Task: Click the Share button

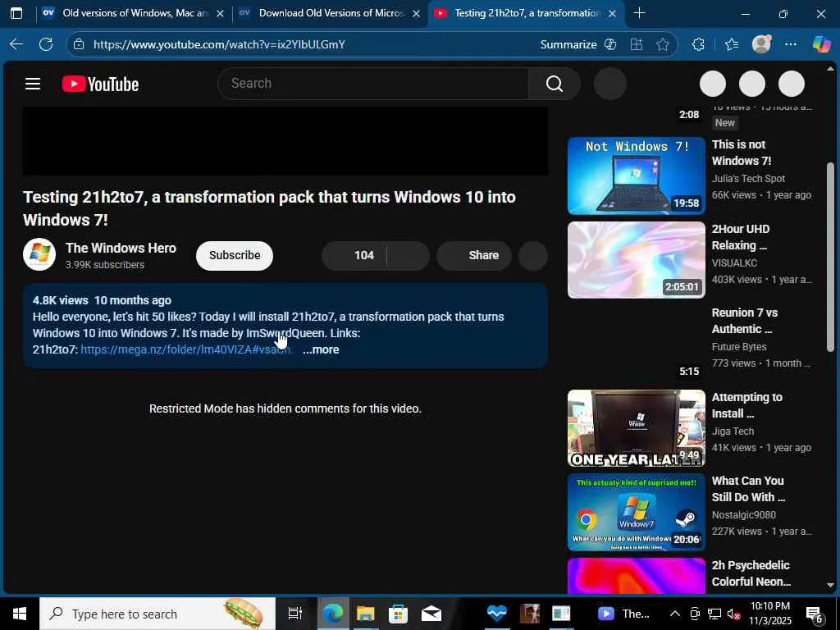Action: pos(474,256)
